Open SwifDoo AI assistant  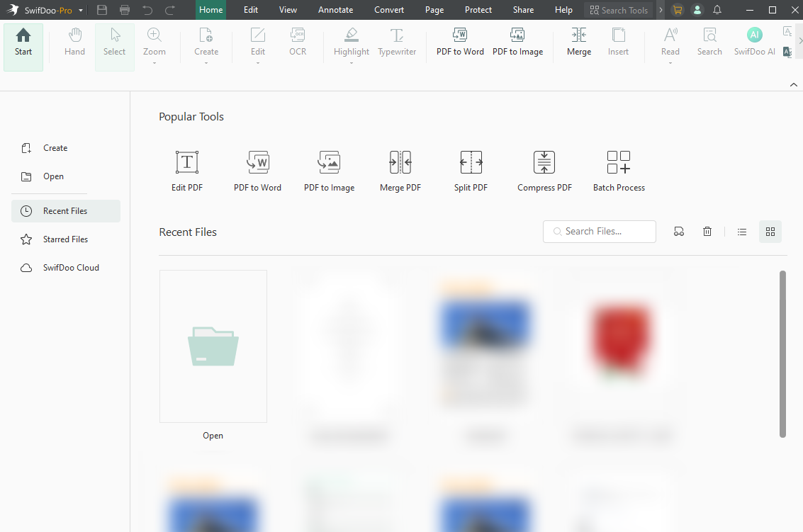pos(754,43)
